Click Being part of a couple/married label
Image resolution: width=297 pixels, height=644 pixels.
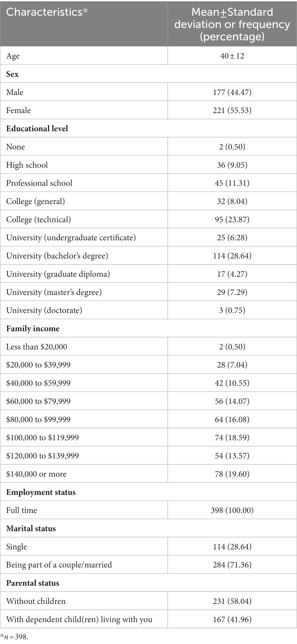click(59, 565)
